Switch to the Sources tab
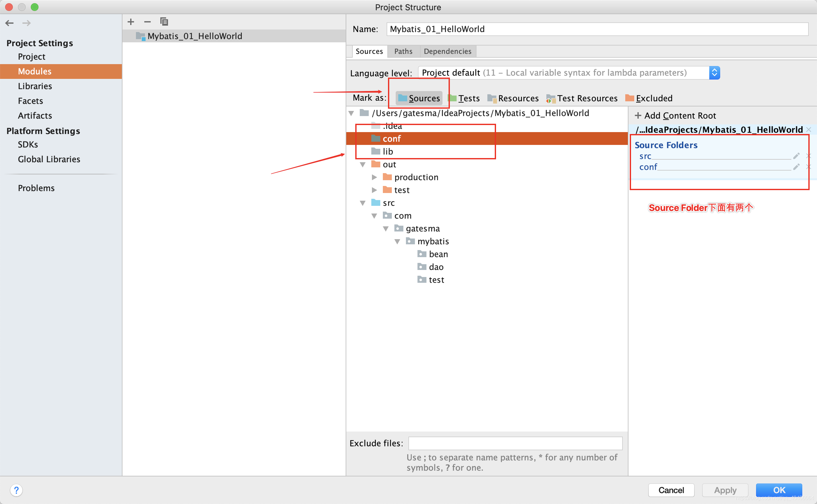This screenshot has width=817, height=504. coord(369,51)
